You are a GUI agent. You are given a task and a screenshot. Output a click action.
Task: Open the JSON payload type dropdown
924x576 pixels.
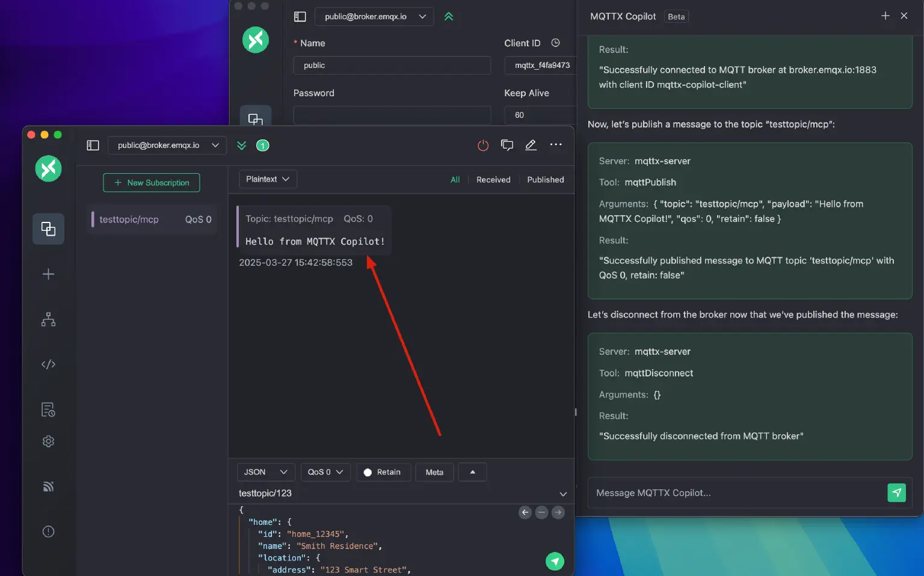pos(265,472)
